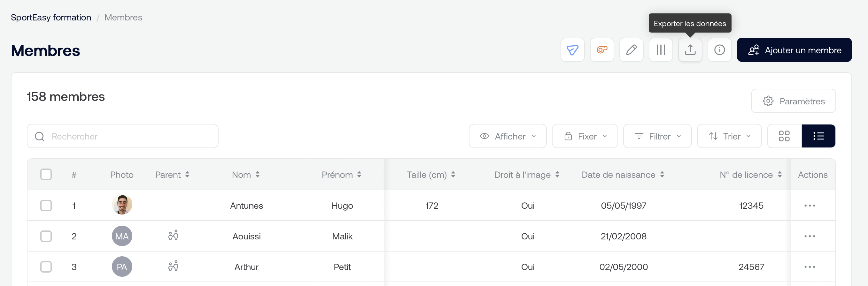The width and height of the screenshot is (868, 286).
Task: Tick the select-all header checkbox
Action: (x=46, y=175)
